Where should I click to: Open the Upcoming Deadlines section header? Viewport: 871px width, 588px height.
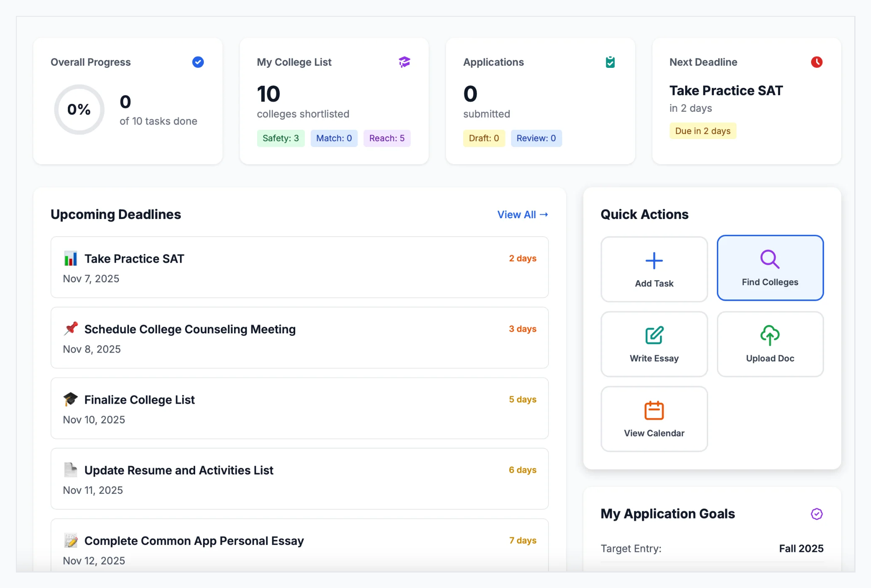[116, 214]
